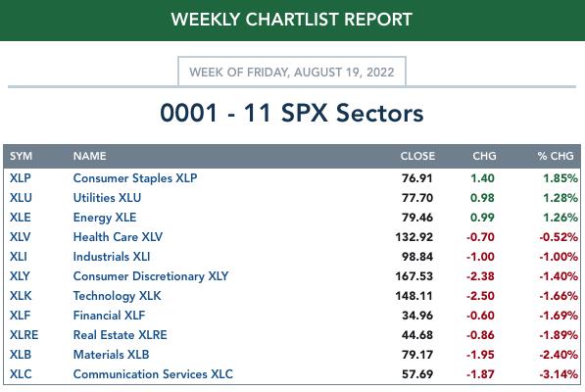585x392 pixels.
Task: Open Utilities XLU chart link
Action: (x=107, y=197)
